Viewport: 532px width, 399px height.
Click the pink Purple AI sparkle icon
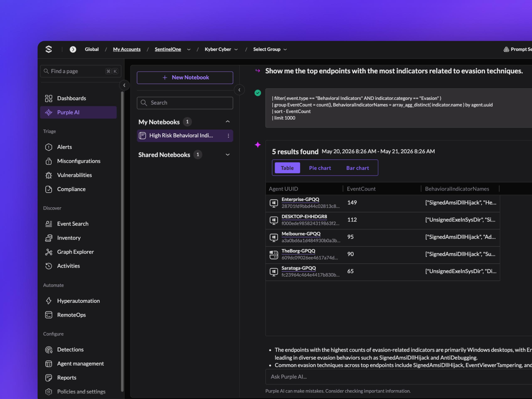click(257, 145)
